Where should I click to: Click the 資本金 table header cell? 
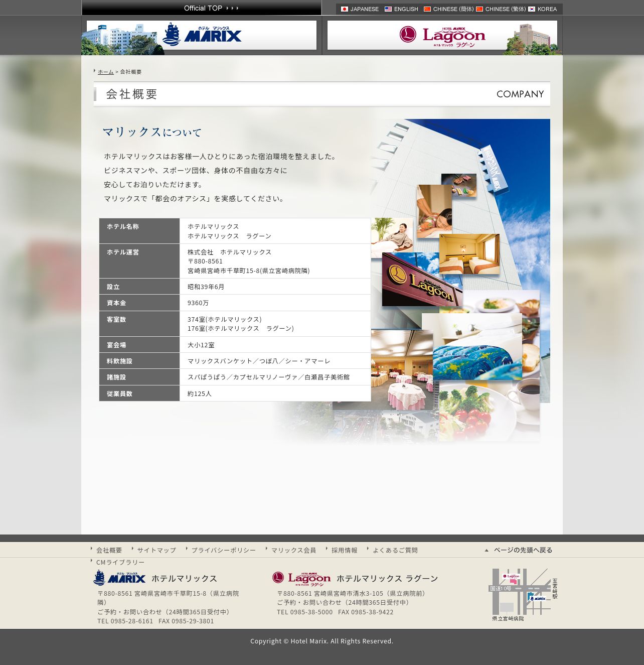tap(139, 303)
